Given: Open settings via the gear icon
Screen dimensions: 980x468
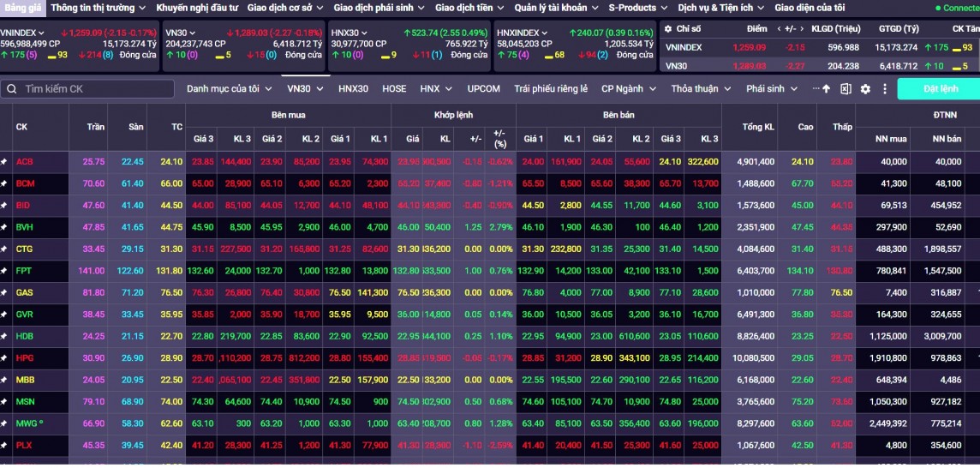Looking at the screenshot, I should (865, 89).
